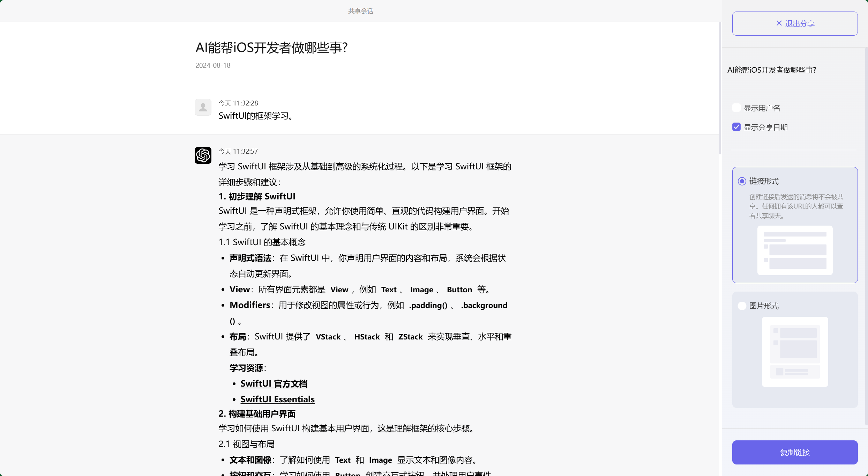The width and height of the screenshot is (868, 476).
Task: Click the 复制链接 button
Action: (794, 452)
